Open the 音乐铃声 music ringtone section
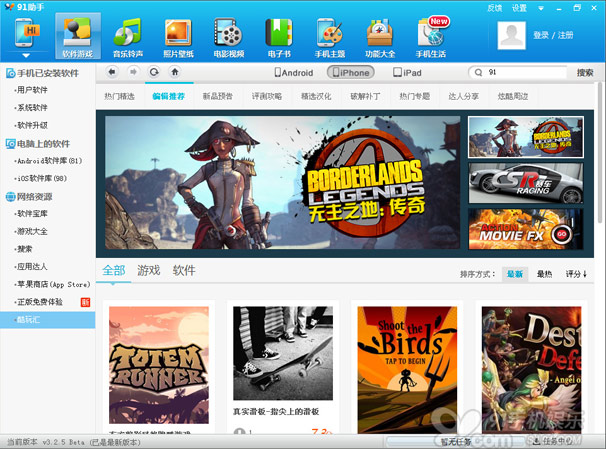 pos(127,37)
